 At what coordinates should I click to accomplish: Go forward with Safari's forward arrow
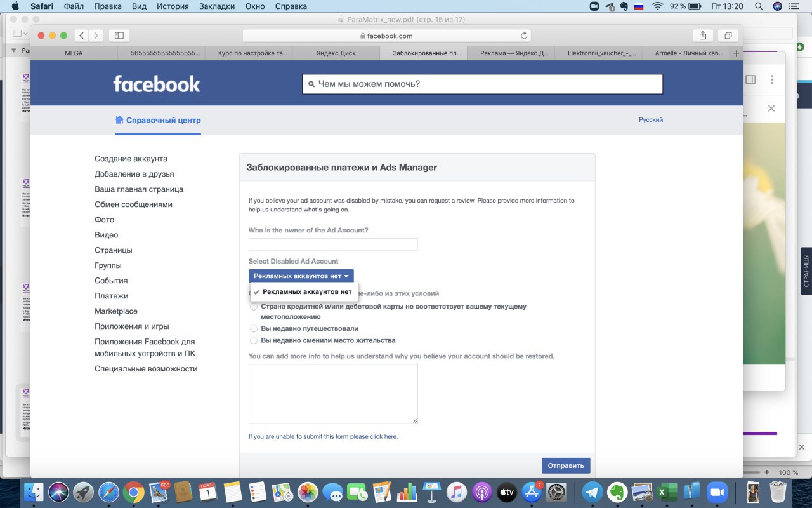tap(96, 36)
